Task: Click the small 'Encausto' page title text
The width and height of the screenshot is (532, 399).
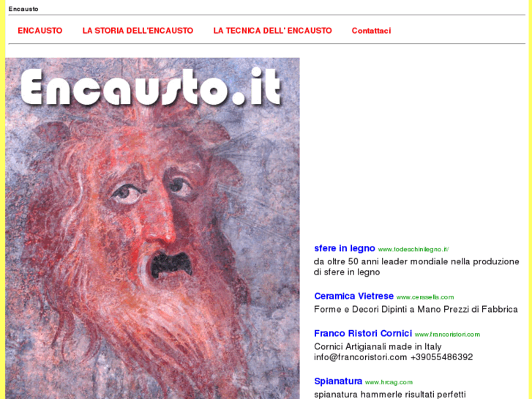Action: [x=23, y=10]
